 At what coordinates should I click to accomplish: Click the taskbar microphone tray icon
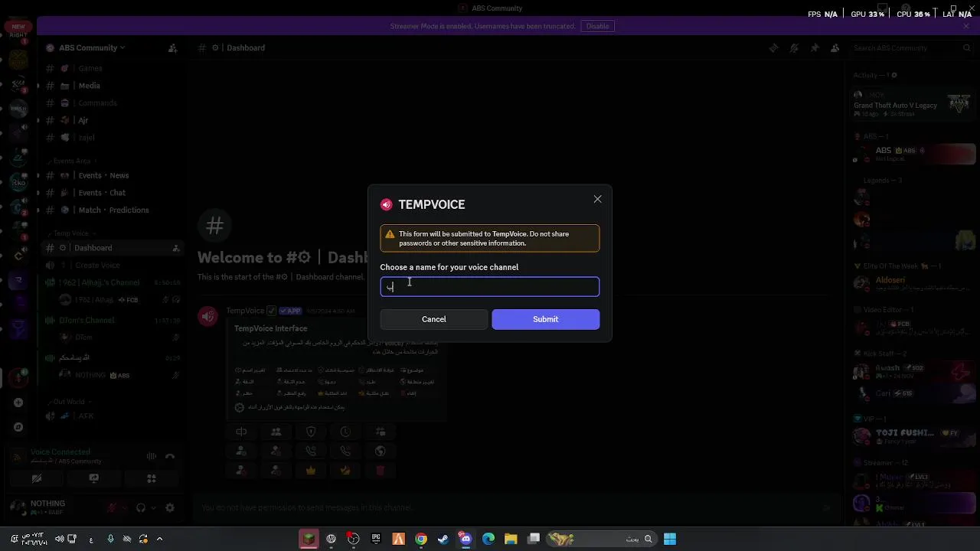click(x=110, y=539)
